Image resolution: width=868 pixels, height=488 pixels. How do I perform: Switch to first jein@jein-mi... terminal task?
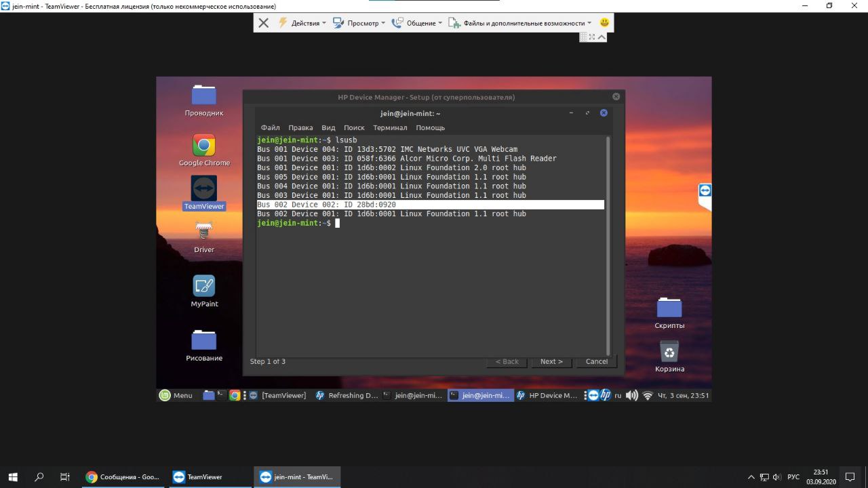tap(412, 395)
